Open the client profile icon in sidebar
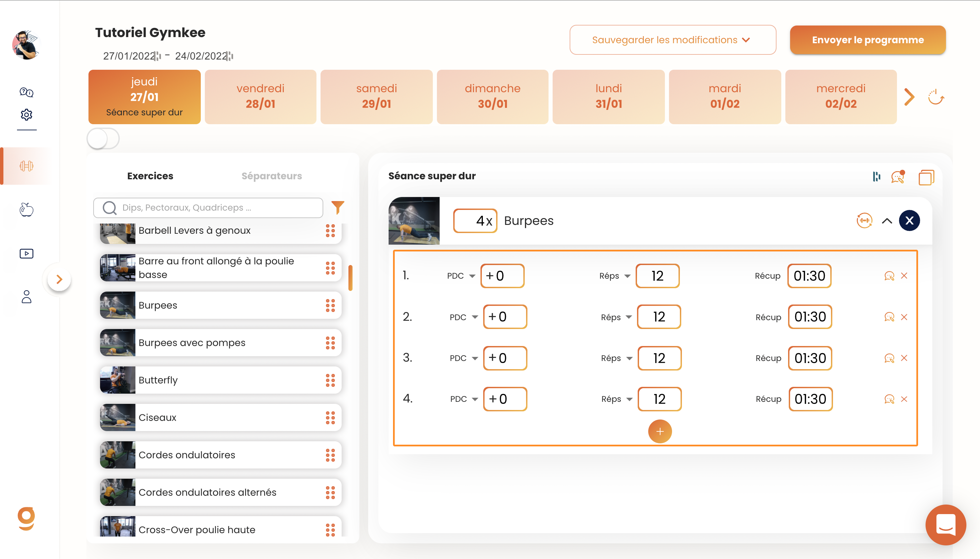The width and height of the screenshot is (980, 559). [x=27, y=297]
